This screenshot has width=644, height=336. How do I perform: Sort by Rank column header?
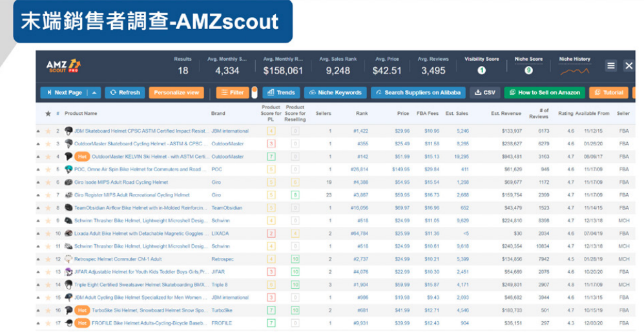(x=362, y=113)
